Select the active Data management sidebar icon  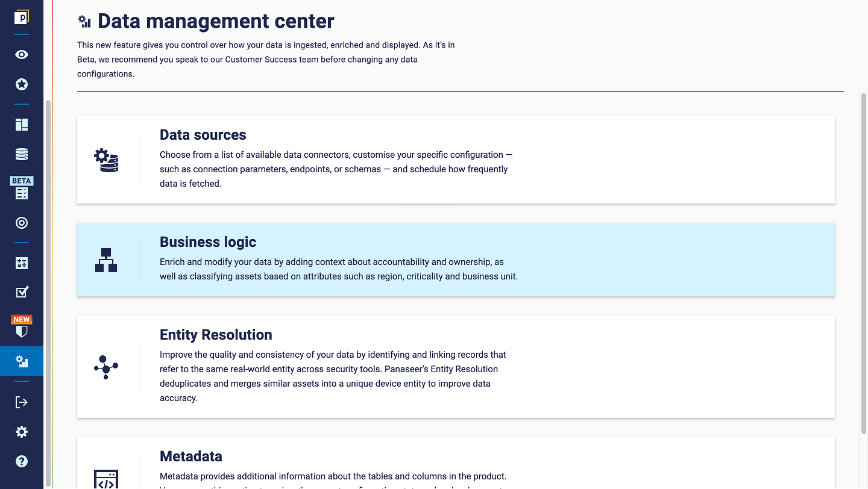click(x=22, y=361)
